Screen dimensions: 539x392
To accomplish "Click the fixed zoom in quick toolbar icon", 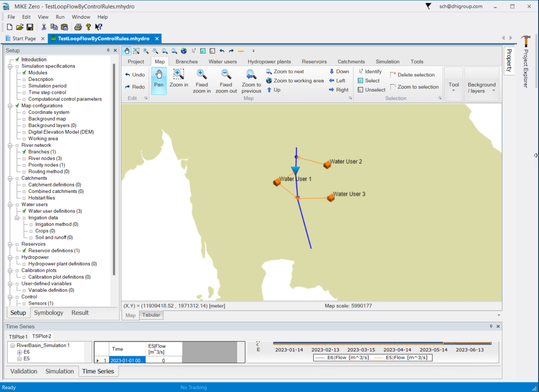I will [146, 51].
